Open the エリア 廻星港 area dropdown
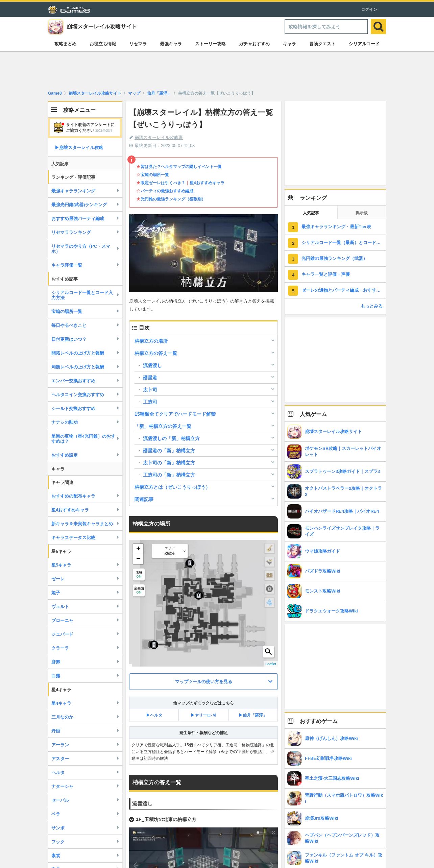 click(170, 551)
